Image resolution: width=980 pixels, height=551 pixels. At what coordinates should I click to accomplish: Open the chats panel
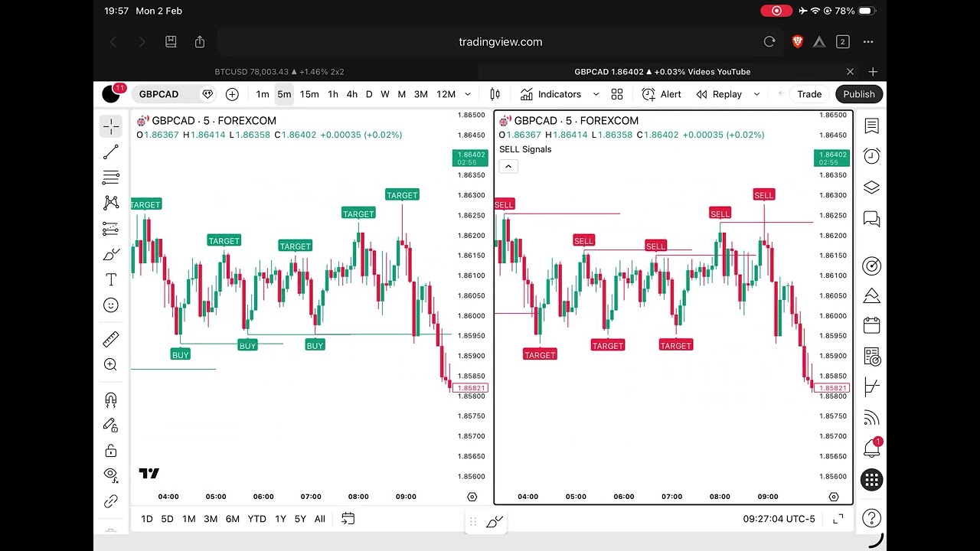(871, 220)
